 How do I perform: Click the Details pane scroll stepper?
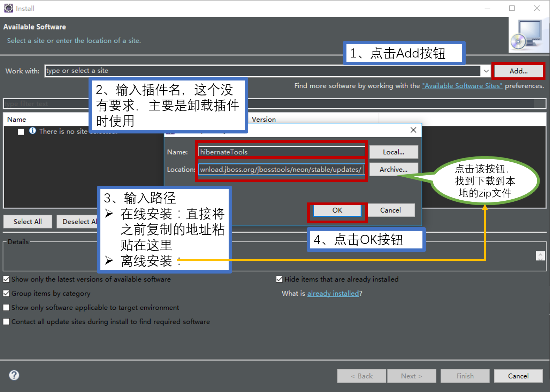pyautogui.click(x=540, y=256)
